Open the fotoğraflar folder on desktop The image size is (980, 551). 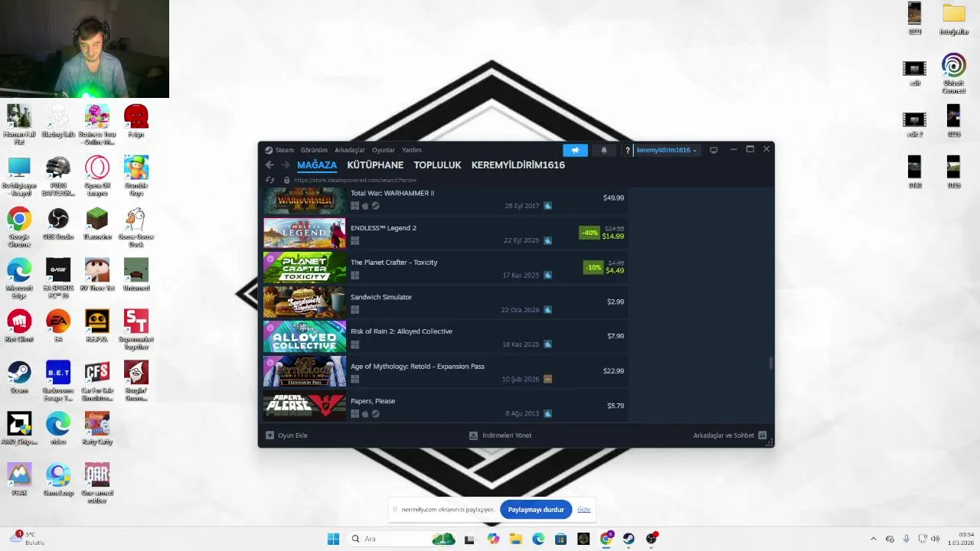pyautogui.click(x=953, y=19)
